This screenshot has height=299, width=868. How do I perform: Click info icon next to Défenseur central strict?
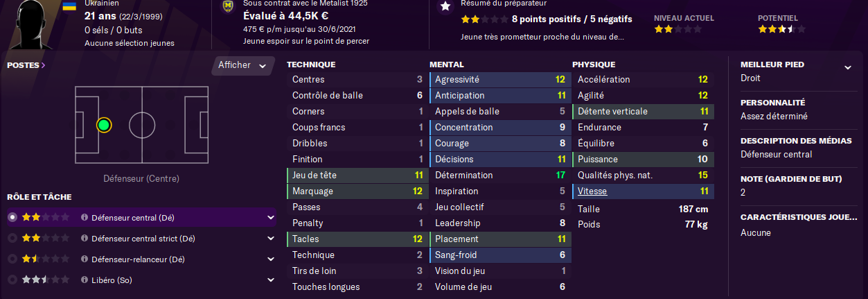pyautogui.click(x=85, y=239)
